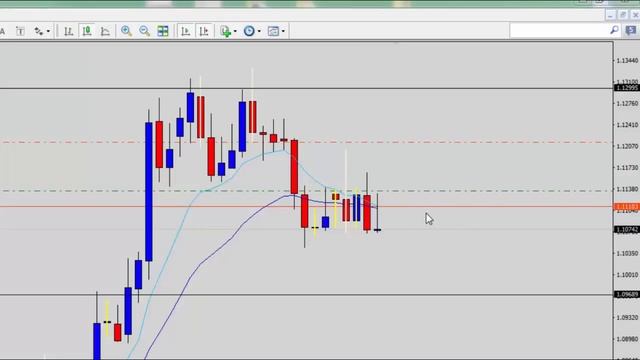Click scale value 1.13440

[627, 60]
